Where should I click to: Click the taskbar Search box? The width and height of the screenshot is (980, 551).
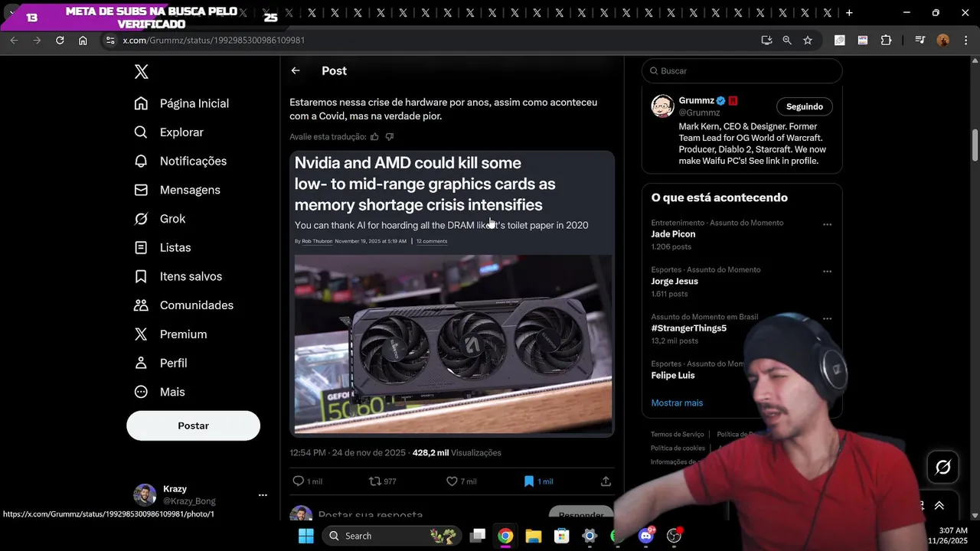(392, 536)
